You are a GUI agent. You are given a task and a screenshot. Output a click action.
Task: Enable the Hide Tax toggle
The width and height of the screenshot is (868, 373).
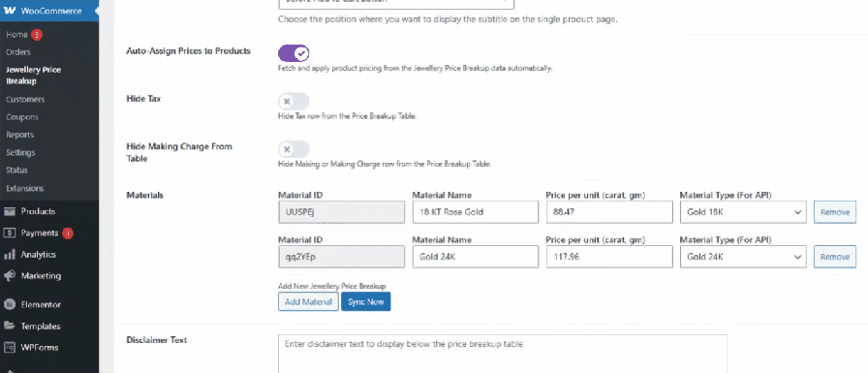point(294,102)
